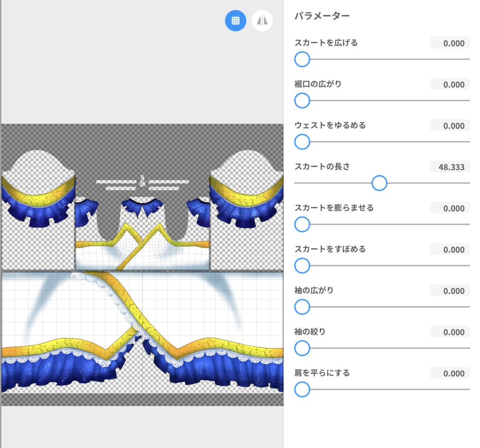480x448 pixels.
Task: Click the スカートを膨らませる slider handle
Action: tap(302, 224)
